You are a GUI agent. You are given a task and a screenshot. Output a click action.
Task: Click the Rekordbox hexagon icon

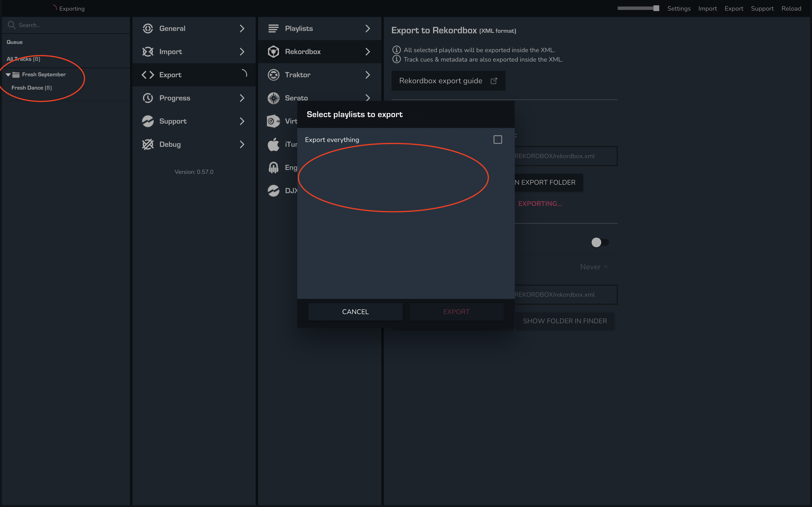(274, 52)
